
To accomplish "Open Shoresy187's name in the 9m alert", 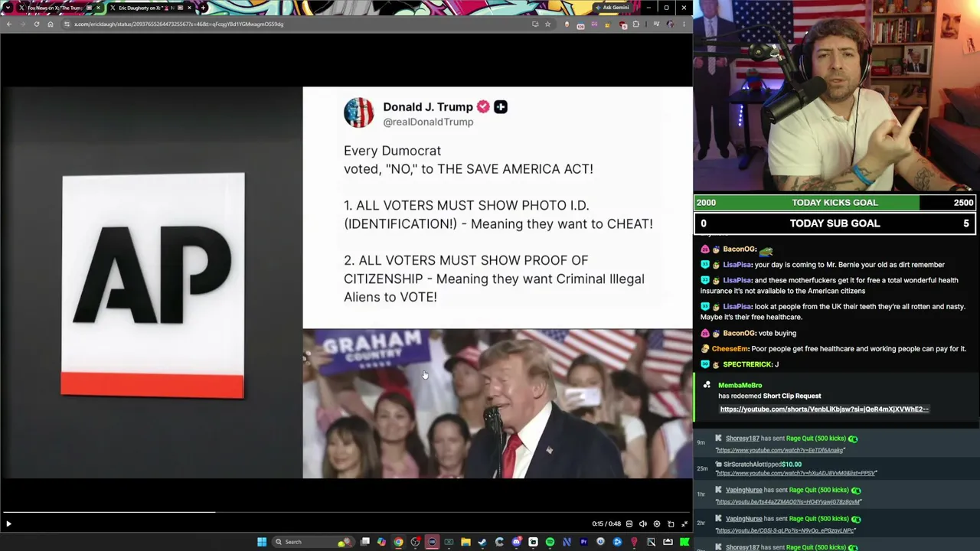I will coord(742,439).
